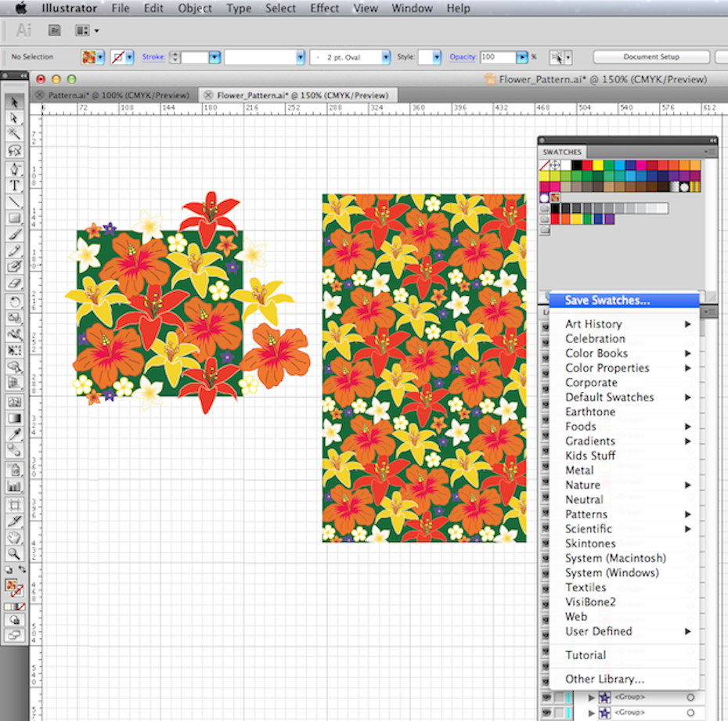Click target circle of the bottom Group layer
The width and height of the screenshot is (728, 721).
690,712
